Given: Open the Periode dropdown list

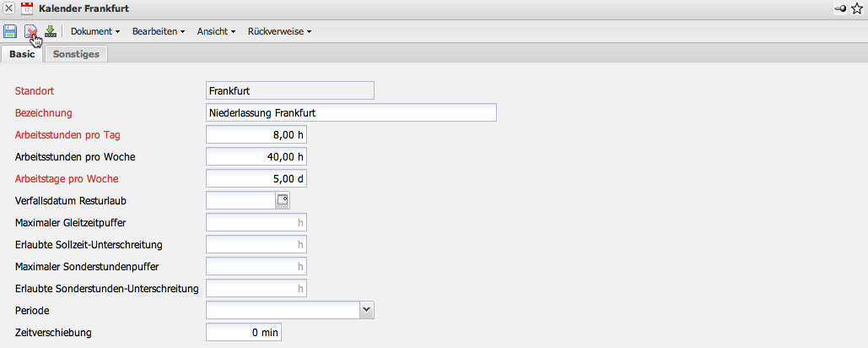Looking at the screenshot, I should coord(366,310).
